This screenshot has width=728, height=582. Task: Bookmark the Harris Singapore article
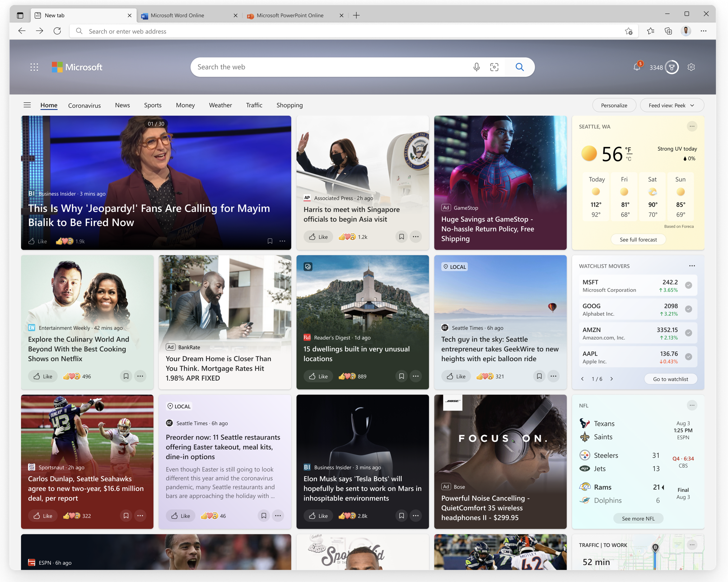point(401,237)
